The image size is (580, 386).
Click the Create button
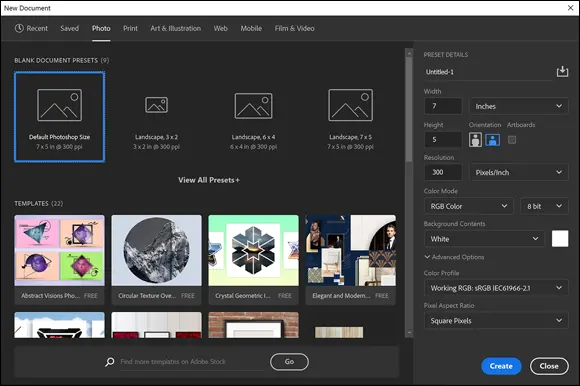pyautogui.click(x=501, y=366)
